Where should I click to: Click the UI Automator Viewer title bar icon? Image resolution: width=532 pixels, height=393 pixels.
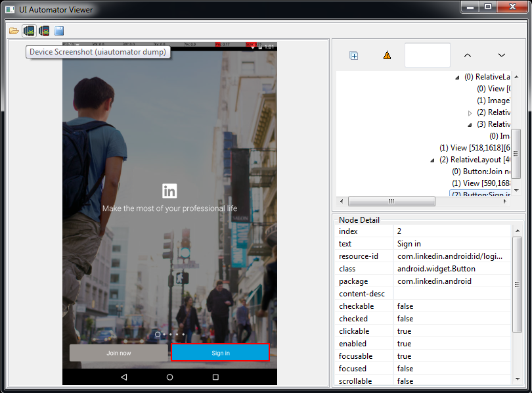[10, 10]
